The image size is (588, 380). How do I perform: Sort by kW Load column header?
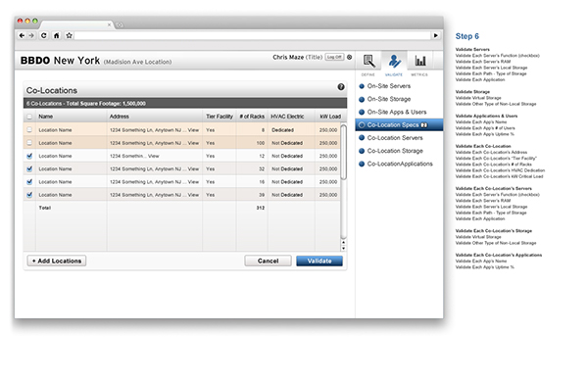tap(330, 117)
